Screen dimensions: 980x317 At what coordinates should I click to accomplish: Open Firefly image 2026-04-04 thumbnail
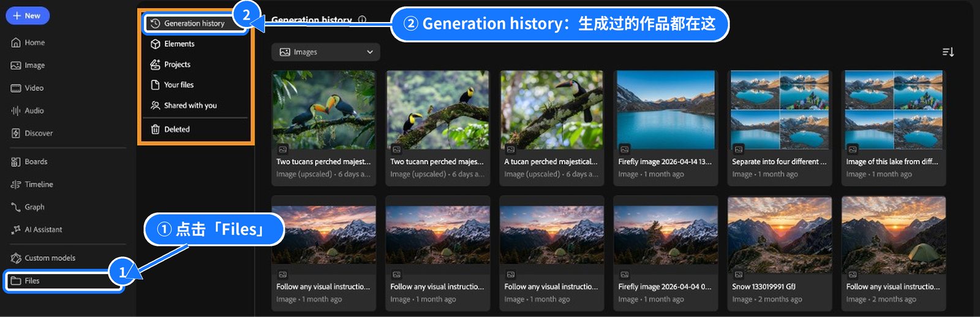click(665, 235)
